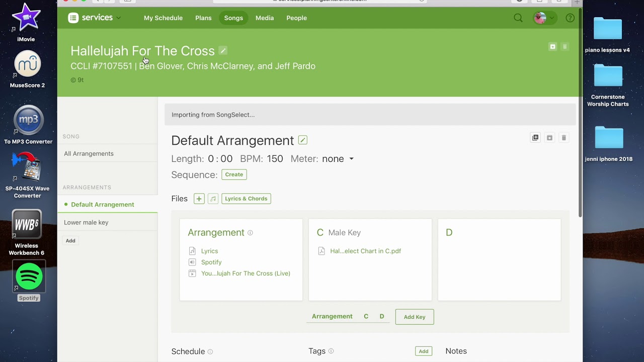The width and height of the screenshot is (644, 362).
Task: Click info icon next to Arrangement heading
Action: [250, 233]
